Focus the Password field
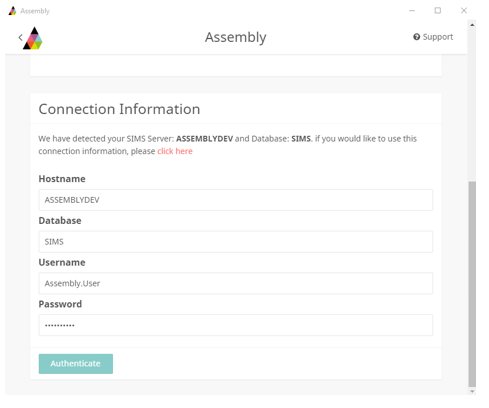 click(236, 325)
